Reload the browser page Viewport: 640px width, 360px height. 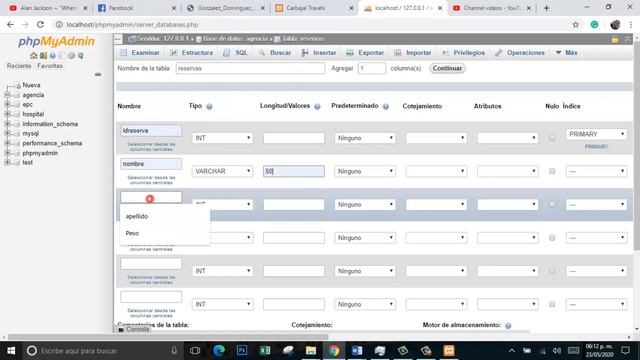pos(40,24)
